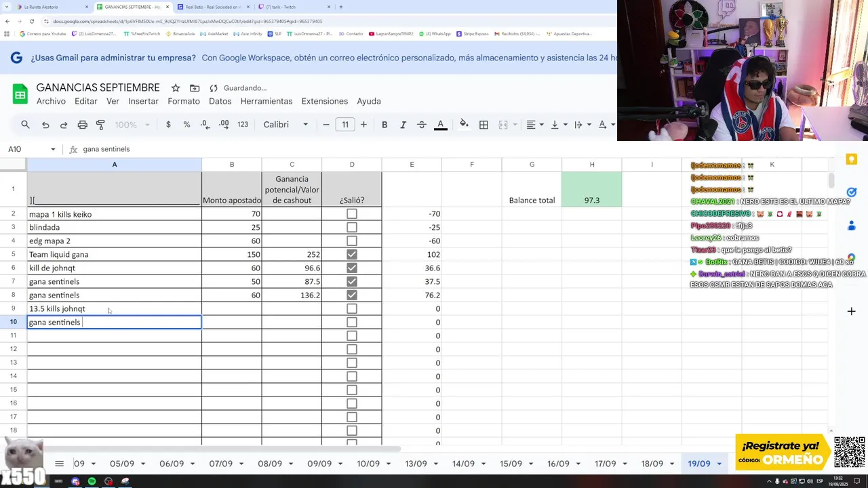Open Spotify from the taskbar
Viewport: 868px width, 488px height.
coord(92,481)
